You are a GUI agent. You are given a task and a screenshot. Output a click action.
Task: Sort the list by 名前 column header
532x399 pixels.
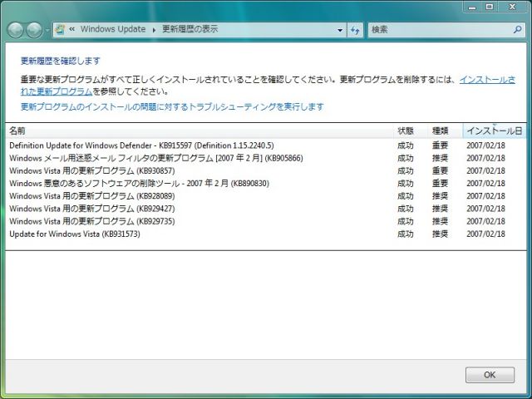pyautogui.click(x=17, y=131)
